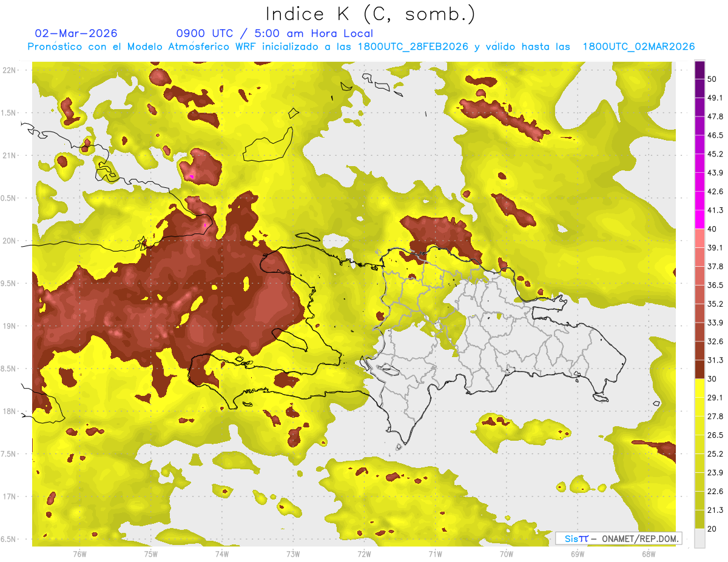Click the color bar value "42.6"
This screenshot has width=728, height=562.
pos(715,192)
